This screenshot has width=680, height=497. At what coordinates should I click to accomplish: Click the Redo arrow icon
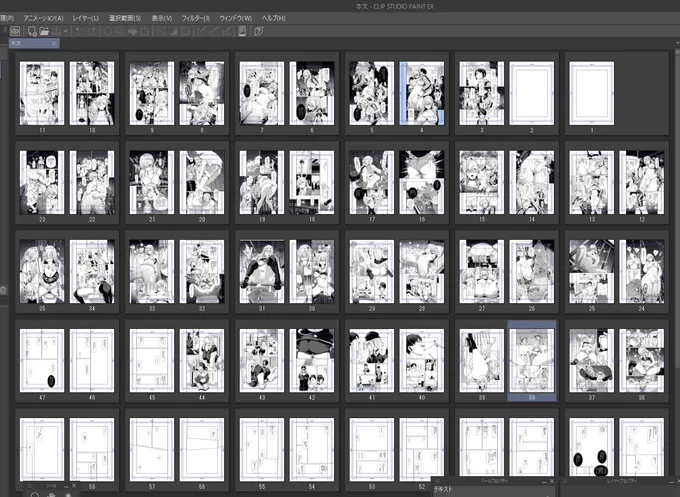(x=92, y=31)
